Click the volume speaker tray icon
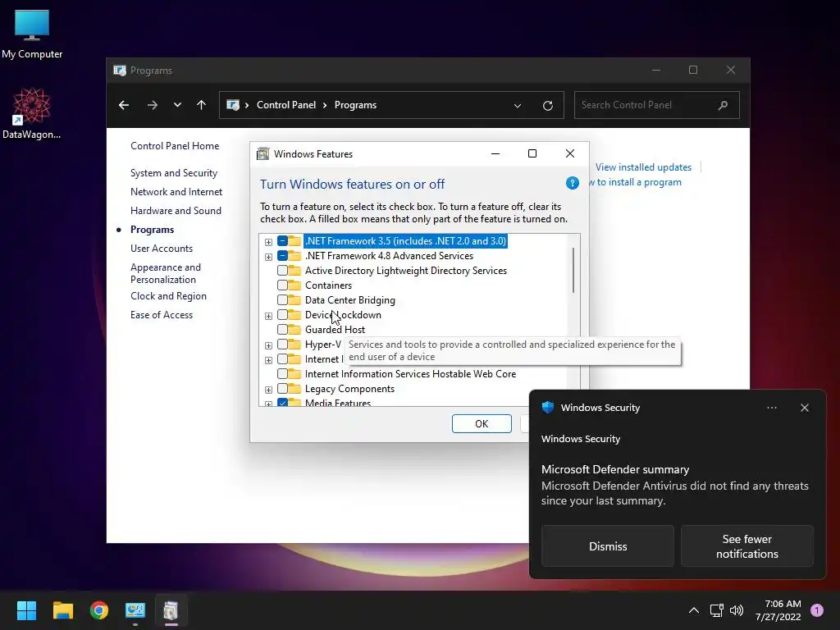This screenshot has height=630, width=840. tap(737, 610)
